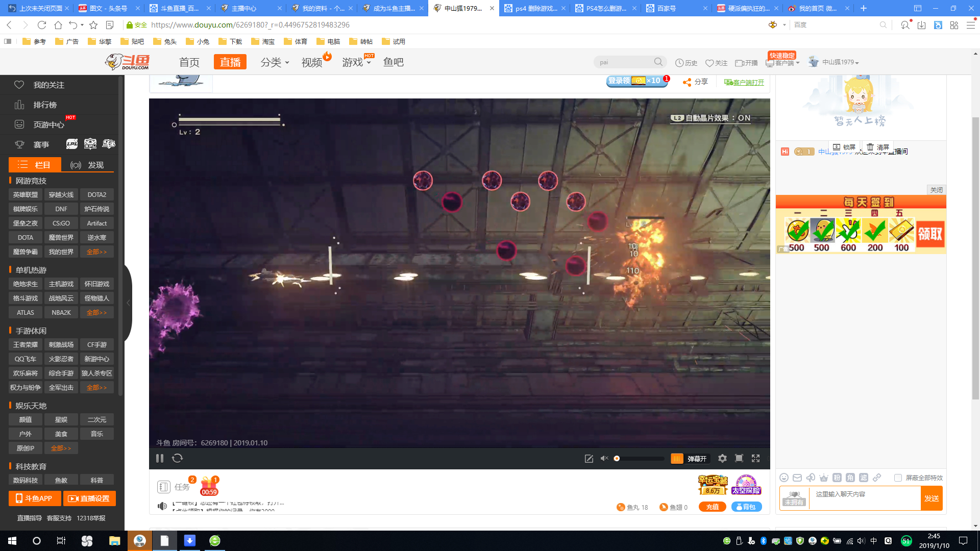The image size is (980, 551).
Task: Switch player to web-page fullscreen view
Action: pos(739,458)
